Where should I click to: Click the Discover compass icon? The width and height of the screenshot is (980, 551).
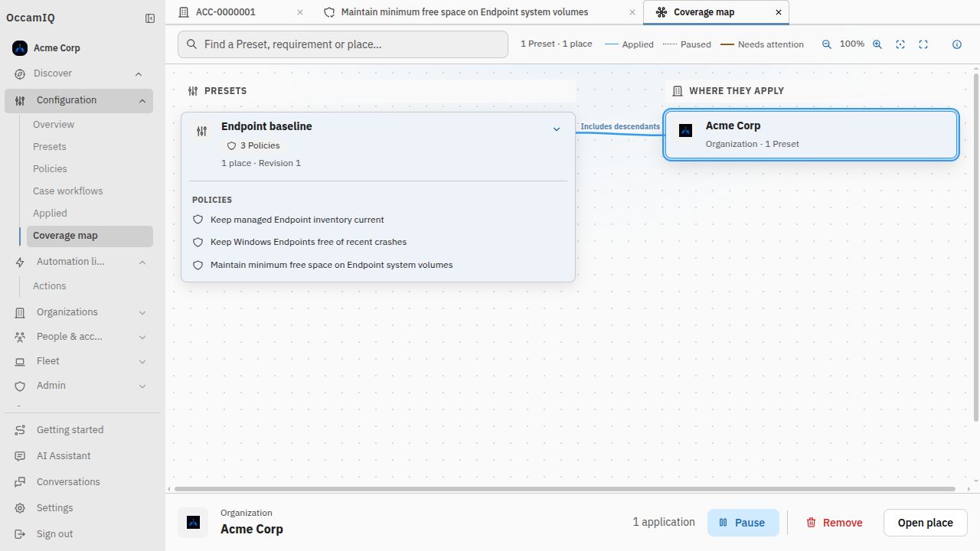pos(20,73)
